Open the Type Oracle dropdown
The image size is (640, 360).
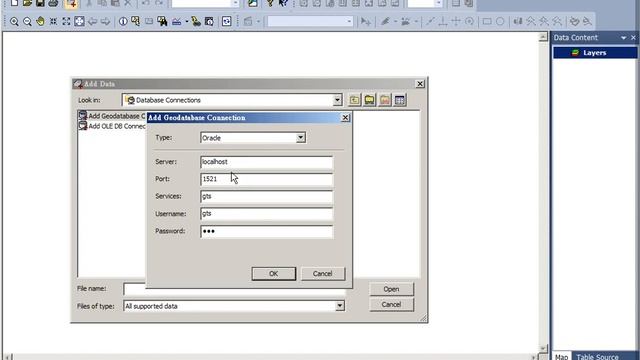pyautogui.click(x=301, y=138)
